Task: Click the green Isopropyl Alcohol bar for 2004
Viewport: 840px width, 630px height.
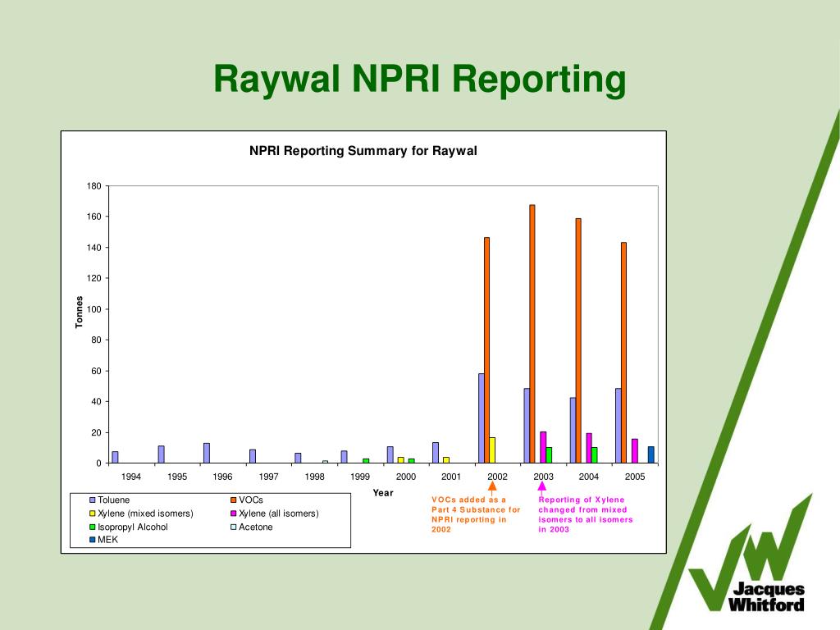Action: pos(595,455)
